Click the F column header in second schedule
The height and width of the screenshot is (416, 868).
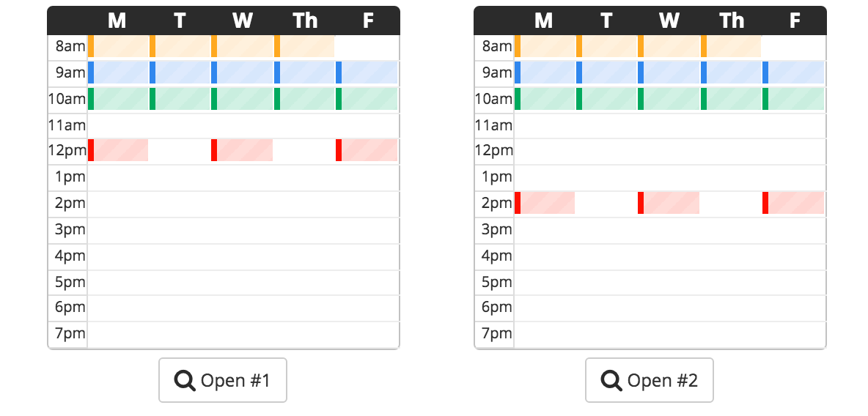[795, 21]
